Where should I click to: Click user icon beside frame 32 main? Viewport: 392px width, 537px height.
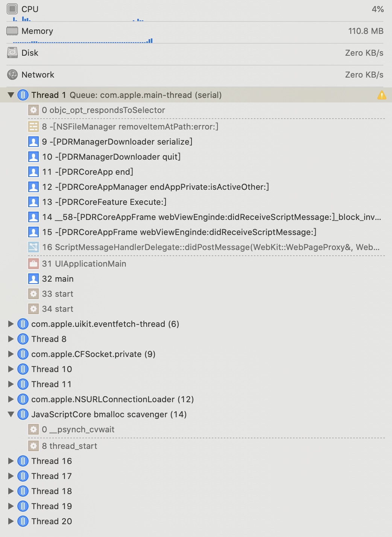click(33, 279)
